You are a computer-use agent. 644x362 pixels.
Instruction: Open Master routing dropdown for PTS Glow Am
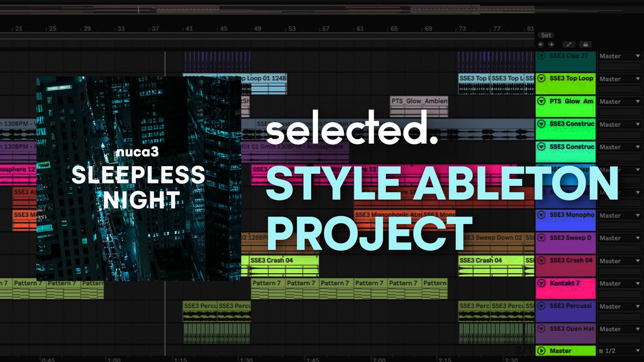(x=619, y=101)
